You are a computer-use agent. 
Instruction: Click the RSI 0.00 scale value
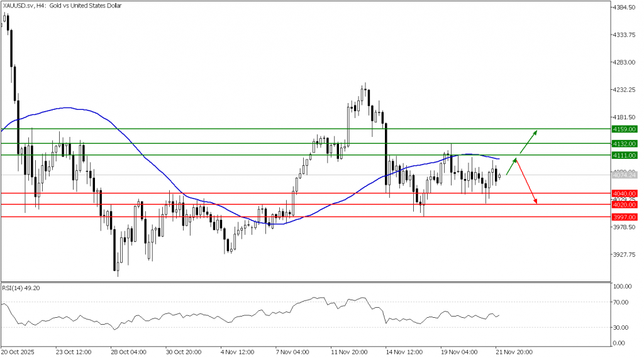click(619, 343)
